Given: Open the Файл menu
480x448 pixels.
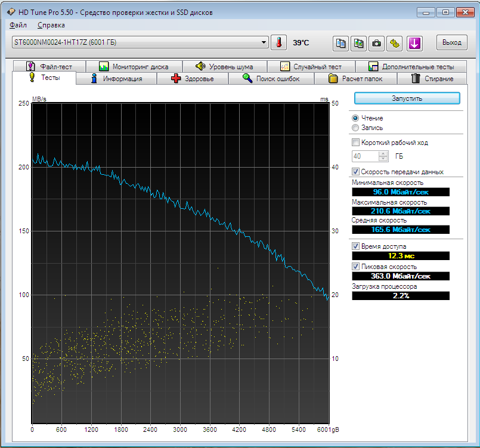Looking at the screenshot, I should click(18, 25).
